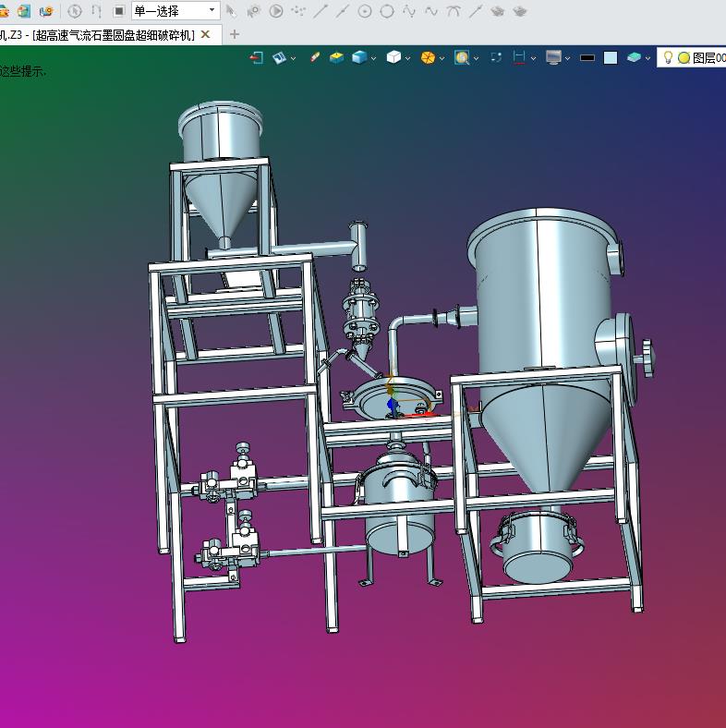
Task: Click the diagonal line with point snap icon
Action: pyautogui.click(x=476, y=11)
